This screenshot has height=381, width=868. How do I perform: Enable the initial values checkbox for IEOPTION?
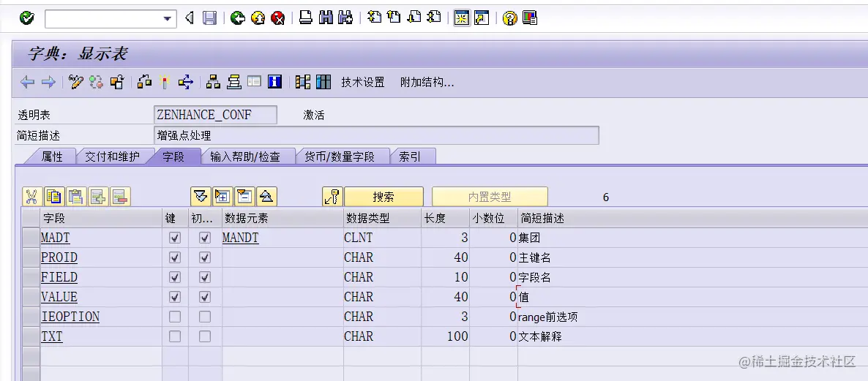(x=205, y=317)
